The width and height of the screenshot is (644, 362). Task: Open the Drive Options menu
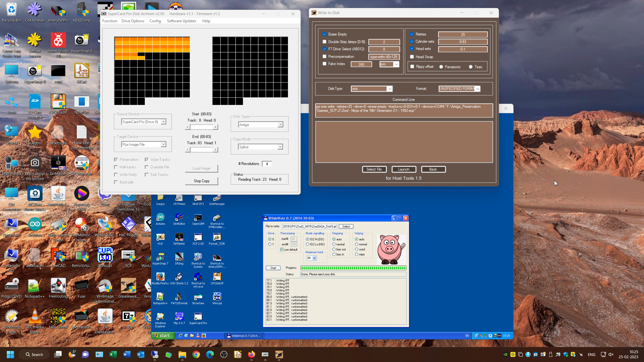133,21
